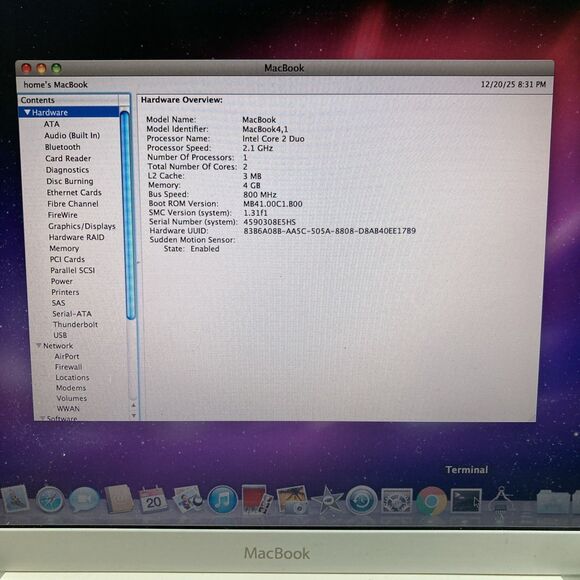This screenshot has width=580, height=580.
Task: Select WWAN under Network
Action: (x=68, y=409)
